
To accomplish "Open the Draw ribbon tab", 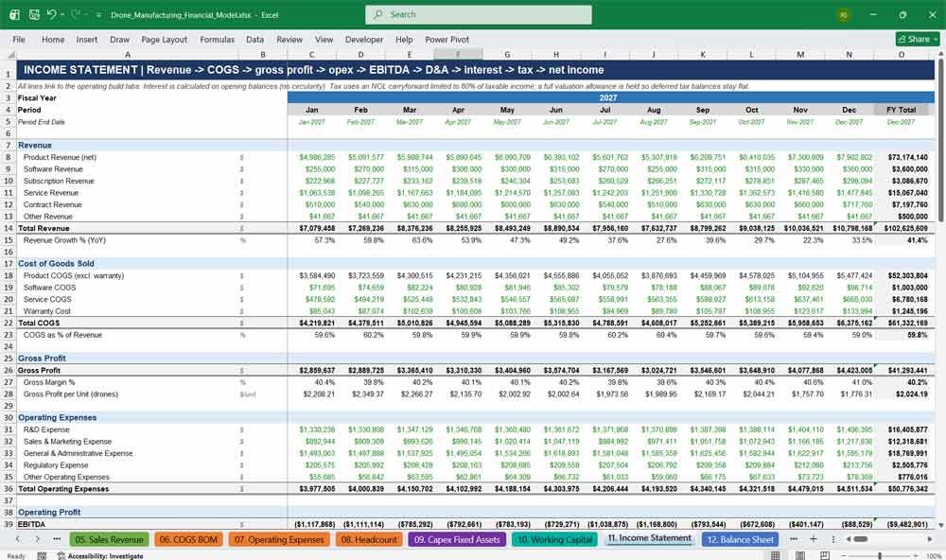I will point(119,39).
